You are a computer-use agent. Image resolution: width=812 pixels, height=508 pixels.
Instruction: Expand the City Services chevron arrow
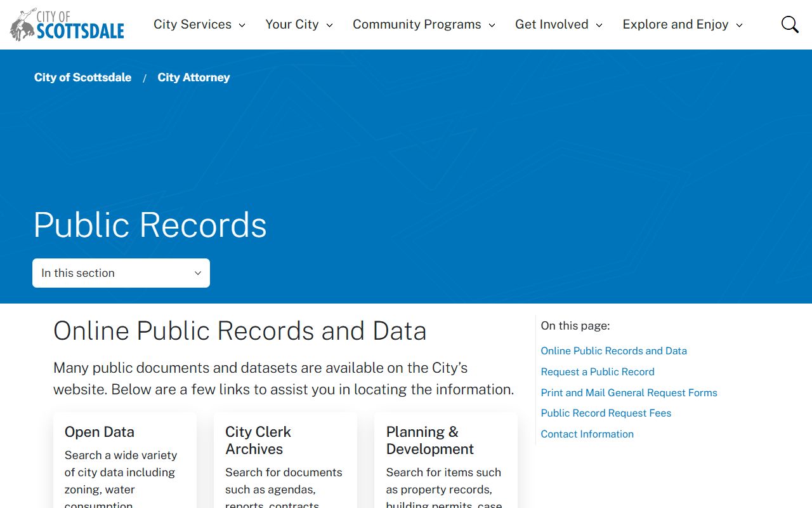(x=242, y=25)
